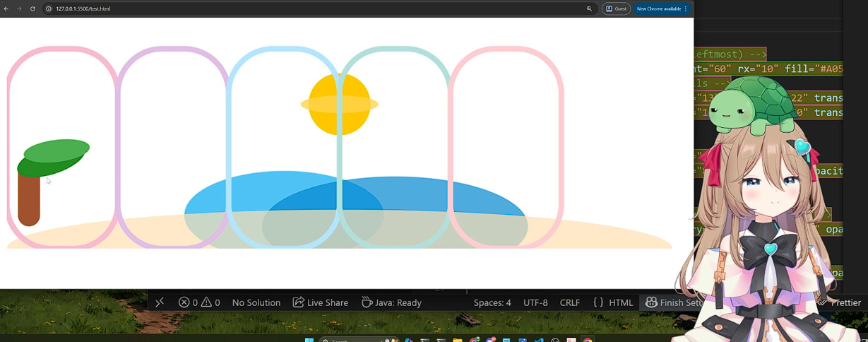The image size is (868, 342).
Task: Open the zoom magnifier in address bar
Action: 589,8
